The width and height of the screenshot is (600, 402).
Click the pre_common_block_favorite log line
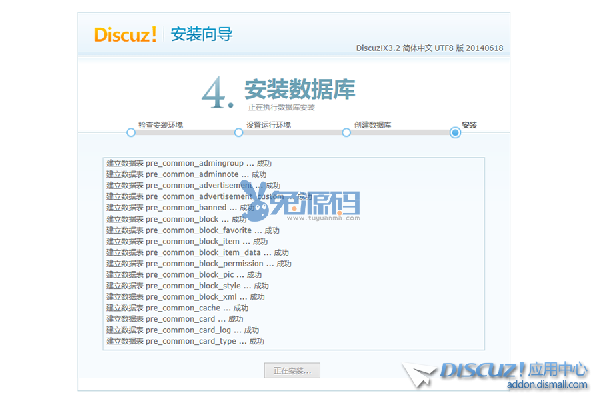pyautogui.click(x=192, y=230)
